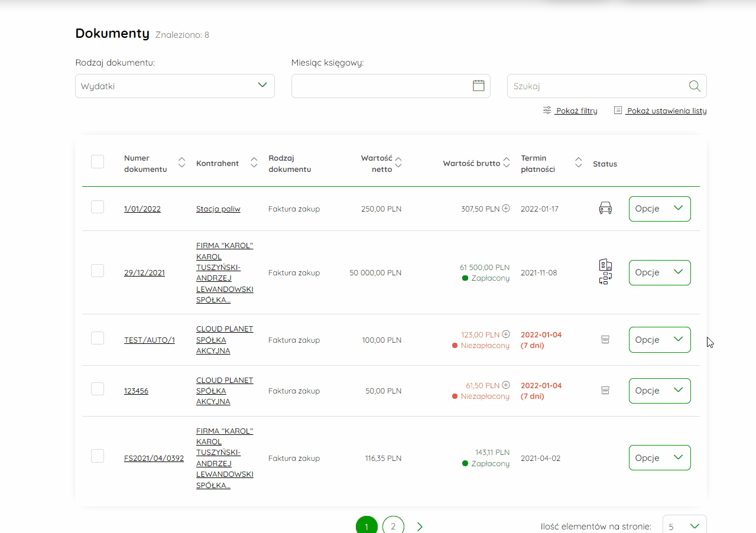The height and width of the screenshot is (533, 756).
Task: Open Opcje dropdown for document 1/01/2022
Action: pos(660,209)
